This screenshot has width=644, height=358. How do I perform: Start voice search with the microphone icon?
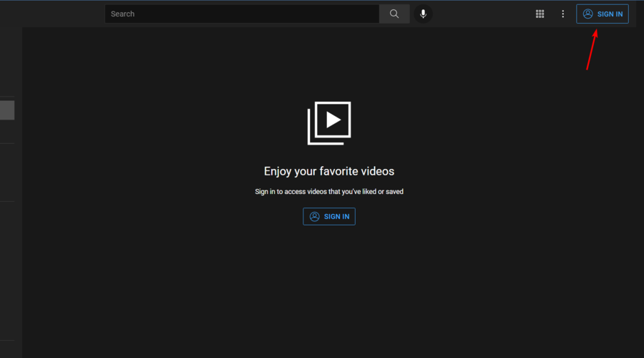click(x=423, y=14)
